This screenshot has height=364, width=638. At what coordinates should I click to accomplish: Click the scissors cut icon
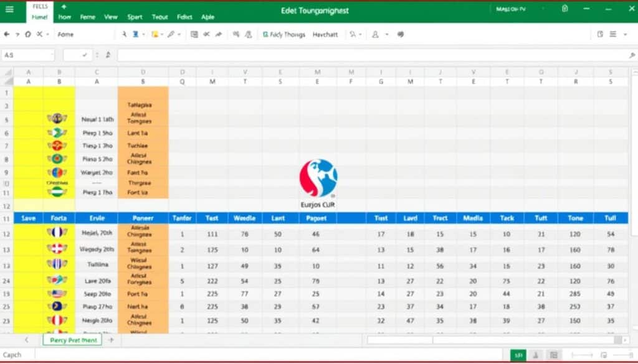[x=206, y=34]
